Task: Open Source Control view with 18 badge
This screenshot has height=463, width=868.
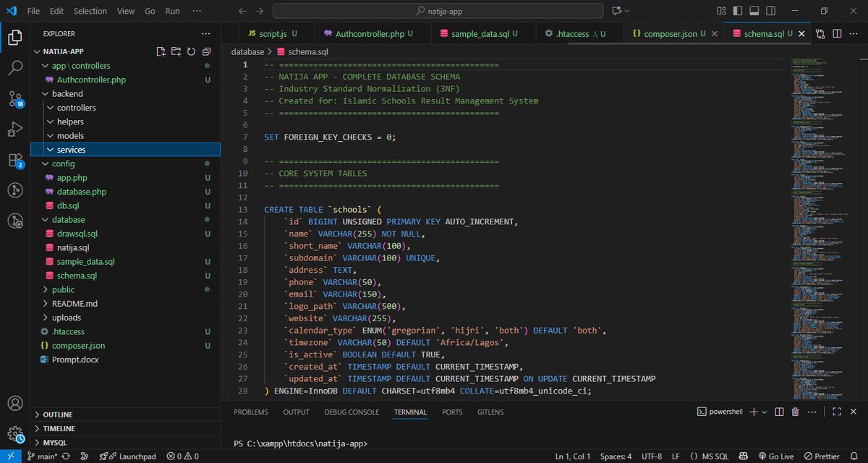Action: pos(14,99)
